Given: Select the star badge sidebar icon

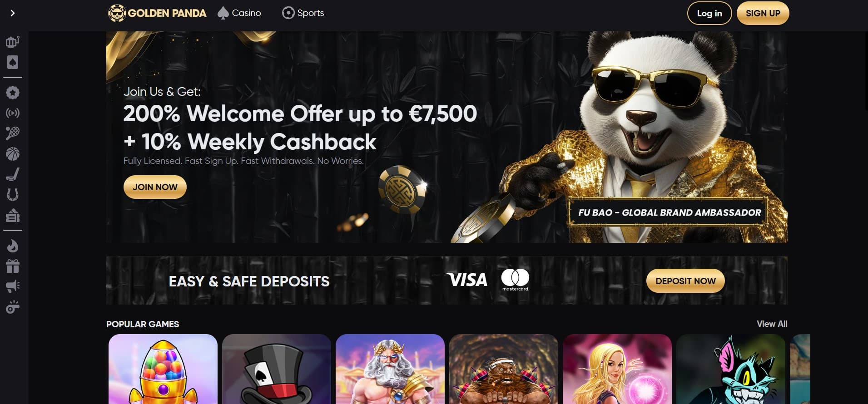Looking at the screenshot, I should click(13, 93).
